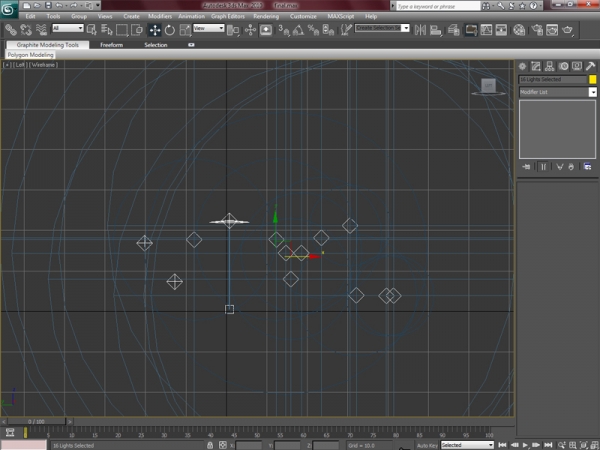Click the yellow object color swatch
The width and height of the screenshot is (600, 450).
[592, 79]
